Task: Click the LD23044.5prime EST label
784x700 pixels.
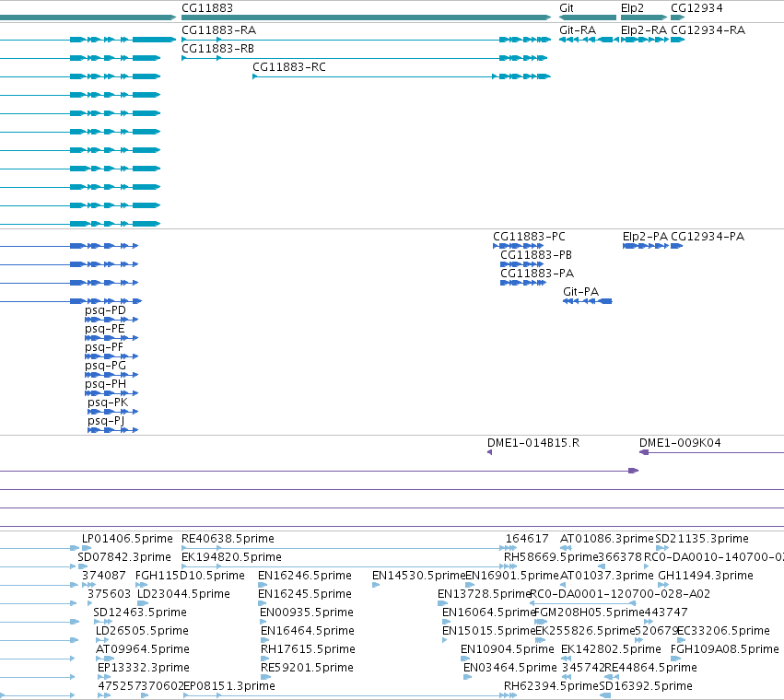Action: pyautogui.click(x=183, y=594)
